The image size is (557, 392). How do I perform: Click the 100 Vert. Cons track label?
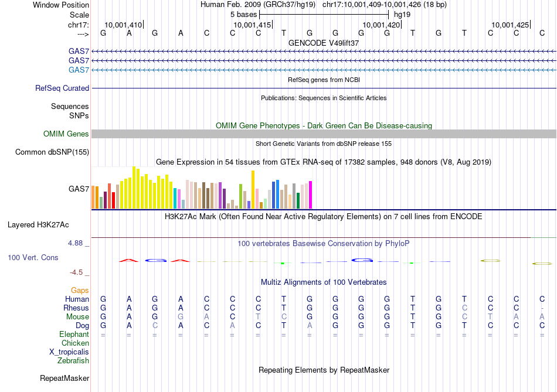pyautogui.click(x=33, y=257)
